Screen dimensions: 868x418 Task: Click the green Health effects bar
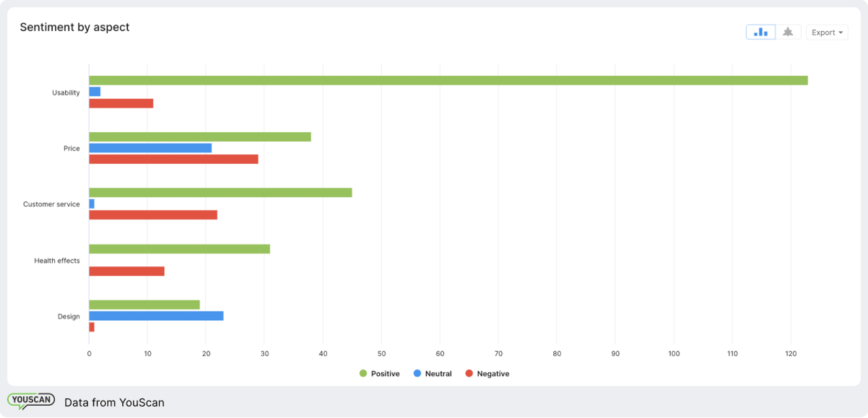click(178, 248)
